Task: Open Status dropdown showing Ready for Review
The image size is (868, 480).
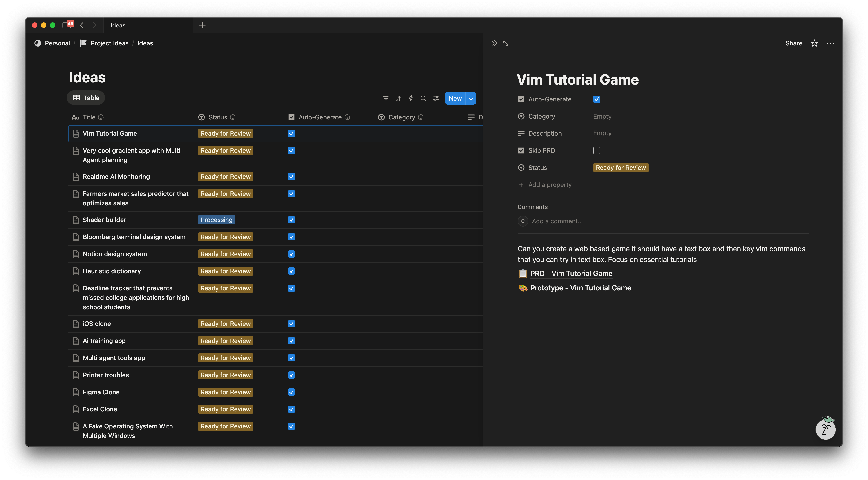Action: coord(621,168)
